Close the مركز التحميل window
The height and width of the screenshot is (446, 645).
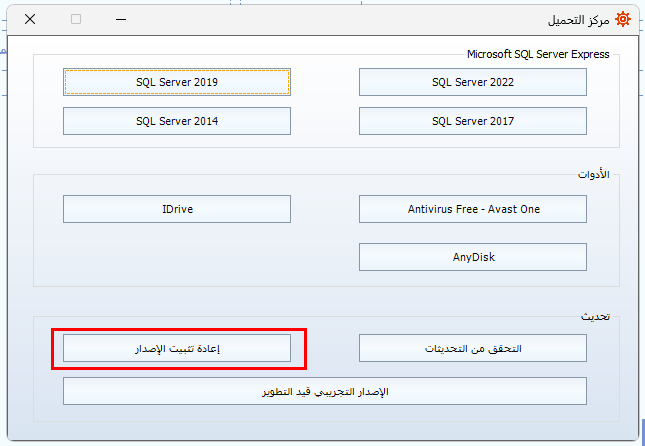pyautogui.click(x=30, y=19)
